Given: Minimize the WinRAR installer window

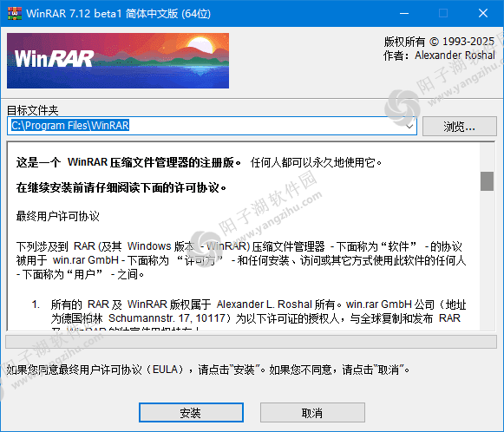Looking at the screenshot, I should tap(404, 14).
